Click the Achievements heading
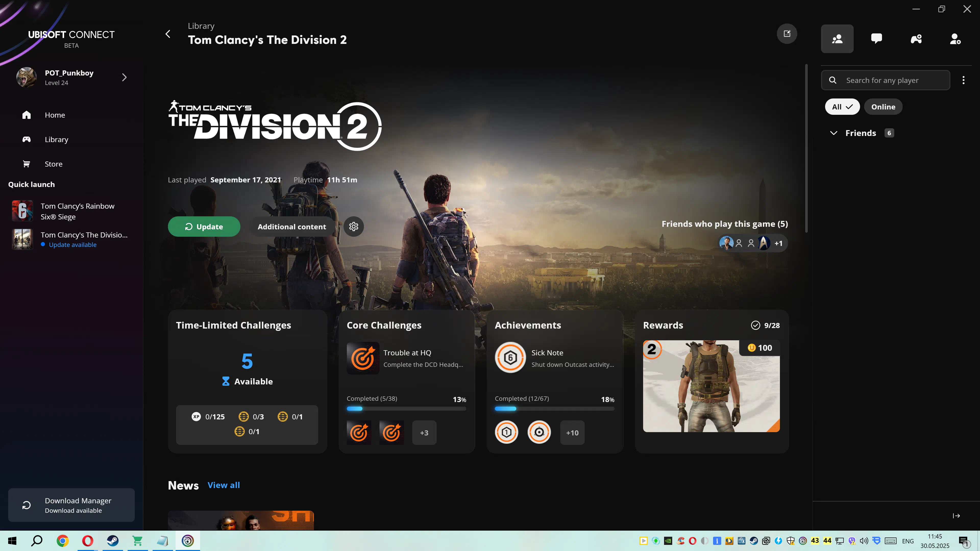 click(528, 325)
